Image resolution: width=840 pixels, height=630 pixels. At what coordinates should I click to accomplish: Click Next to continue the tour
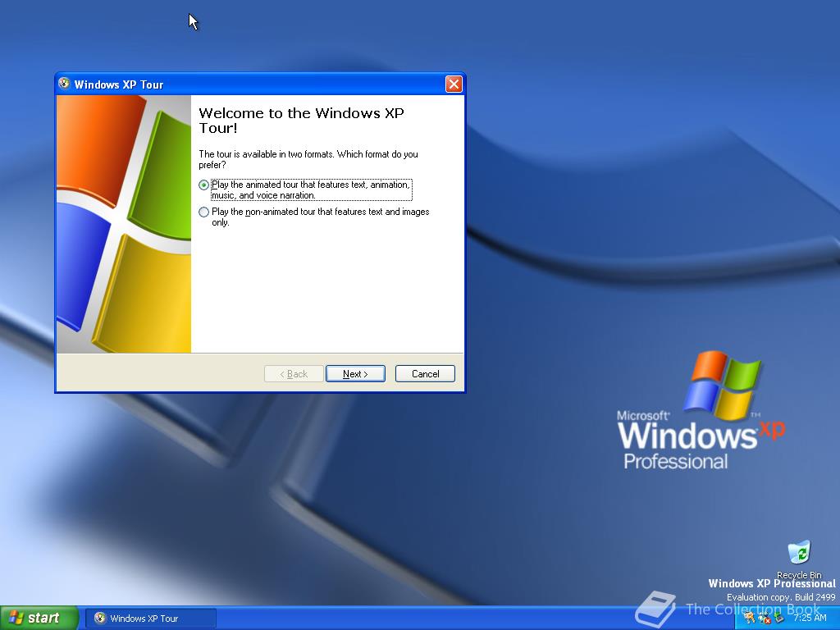click(x=355, y=374)
